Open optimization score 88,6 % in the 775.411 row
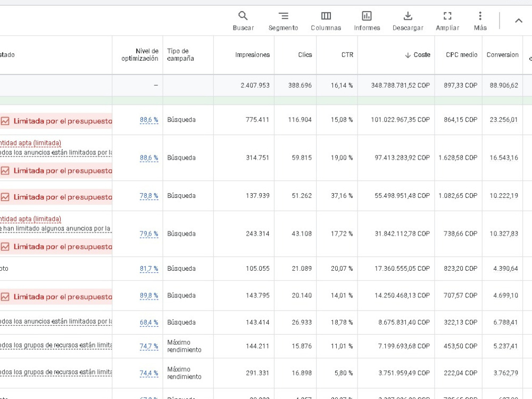532x399 pixels. (149, 120)
